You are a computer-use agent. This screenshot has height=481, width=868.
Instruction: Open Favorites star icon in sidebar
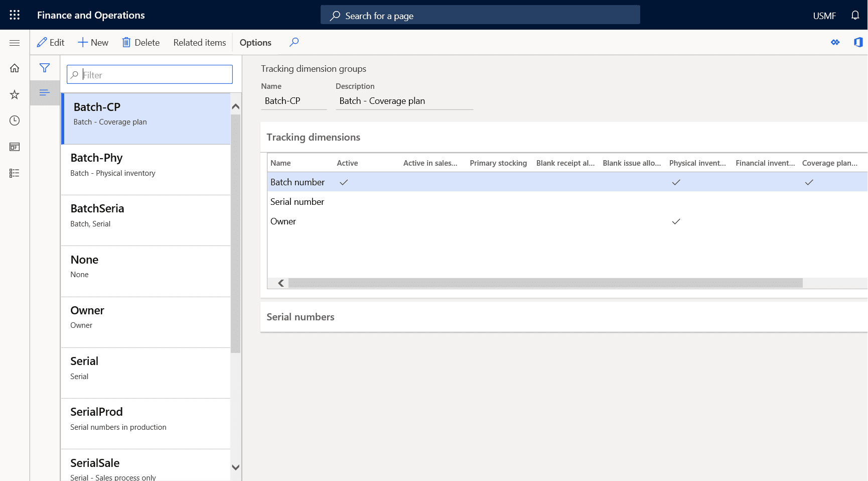pyautogui.click(x=15, y=94)
